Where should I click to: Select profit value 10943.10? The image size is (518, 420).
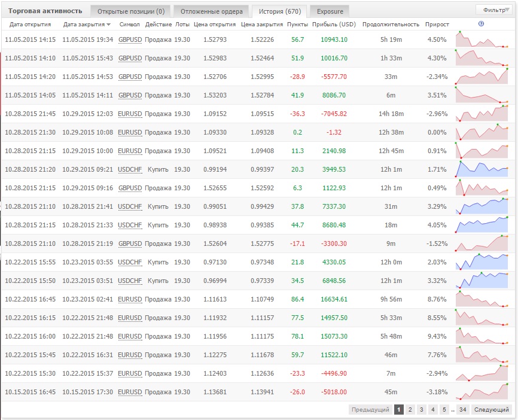click(334, 39)
